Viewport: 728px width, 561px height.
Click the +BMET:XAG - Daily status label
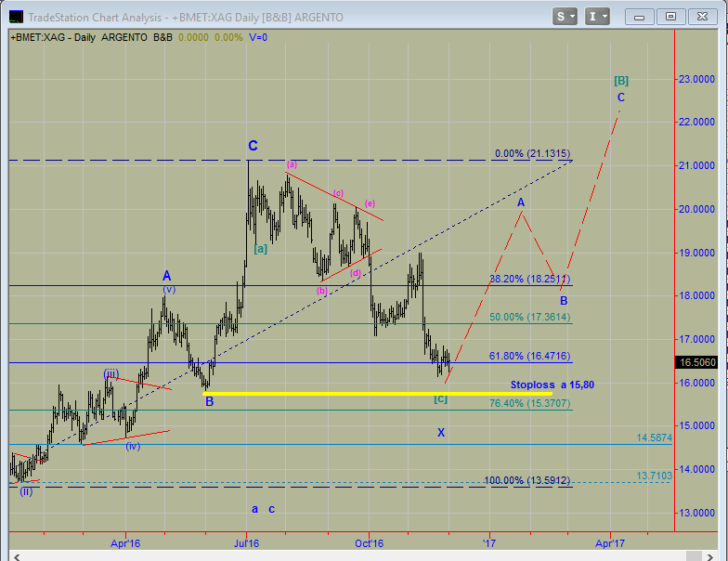pyautogui.click(x=53, y=37)
